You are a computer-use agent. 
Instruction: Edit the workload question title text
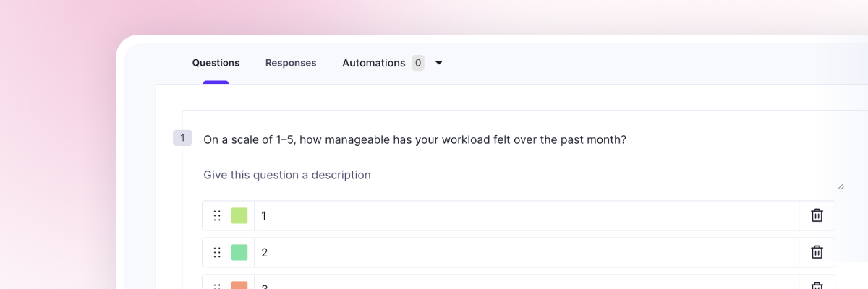point(414,139)
